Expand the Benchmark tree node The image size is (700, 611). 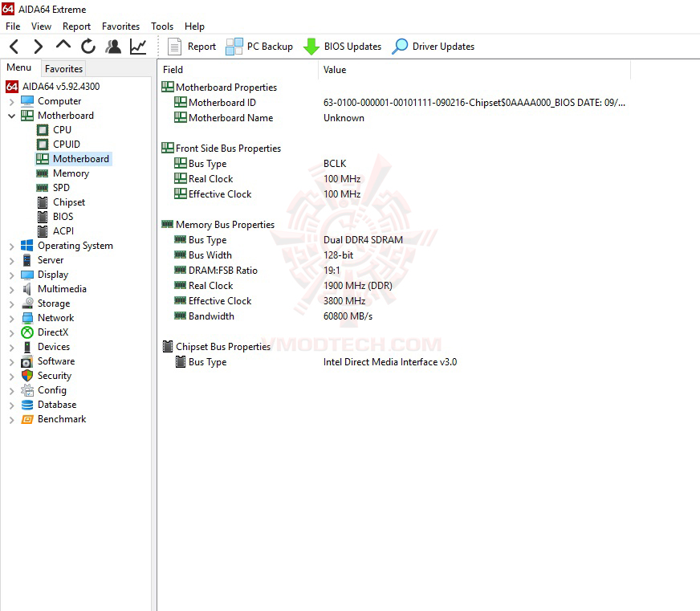[11, 419]
